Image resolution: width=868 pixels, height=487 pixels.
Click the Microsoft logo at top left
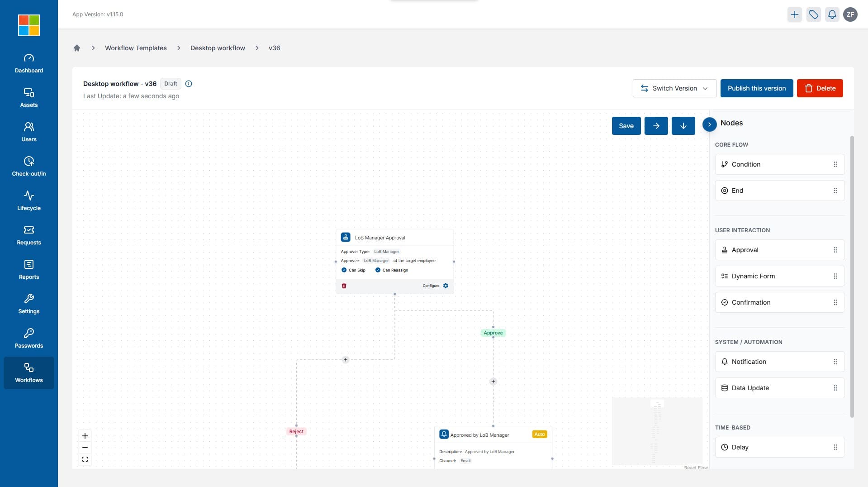[x=29, y=25]
